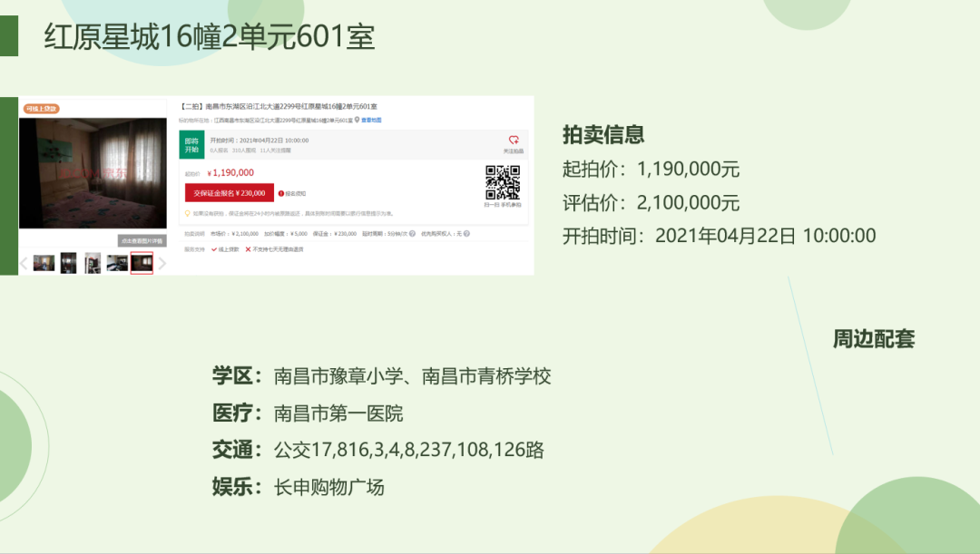Click the lightbulb tip icon under the deposit button
Viewport: 980px width, 554px height.
[187, 214]
